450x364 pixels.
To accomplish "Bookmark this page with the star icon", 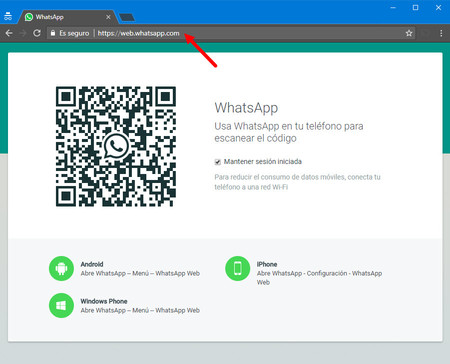I will click(x=409, y=33).
